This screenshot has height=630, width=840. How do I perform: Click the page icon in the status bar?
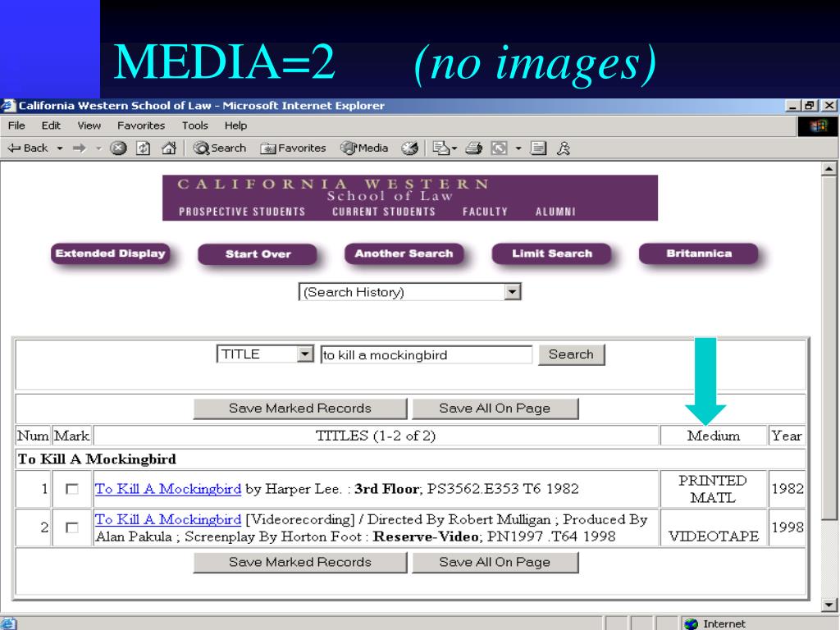tap(8, 623)
